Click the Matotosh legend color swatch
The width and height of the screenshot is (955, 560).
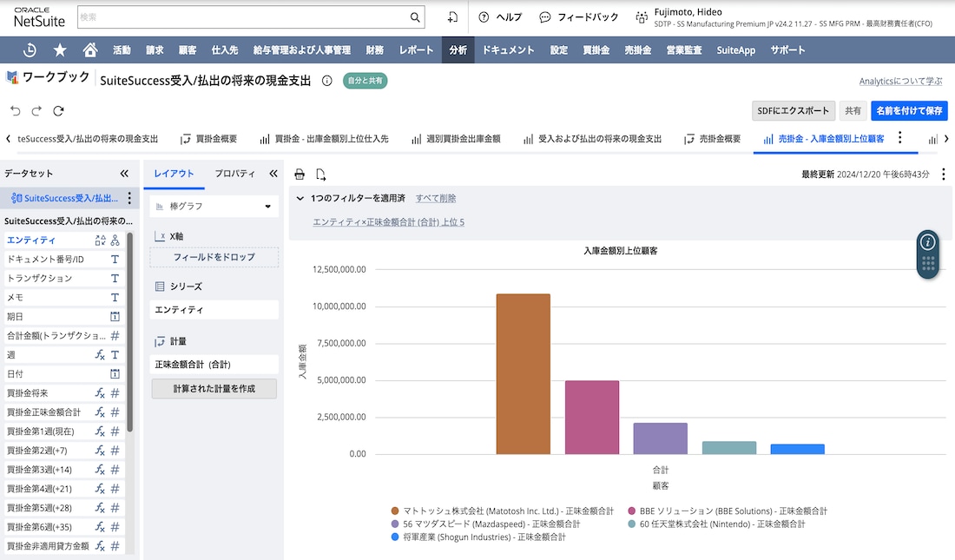(x=395, y=511)
